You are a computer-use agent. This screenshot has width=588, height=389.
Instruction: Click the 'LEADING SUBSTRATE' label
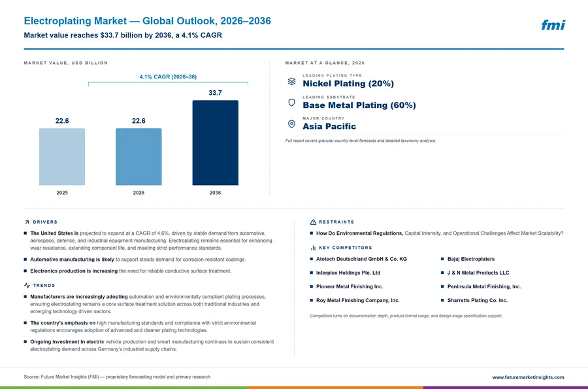(x=329, y=97)
